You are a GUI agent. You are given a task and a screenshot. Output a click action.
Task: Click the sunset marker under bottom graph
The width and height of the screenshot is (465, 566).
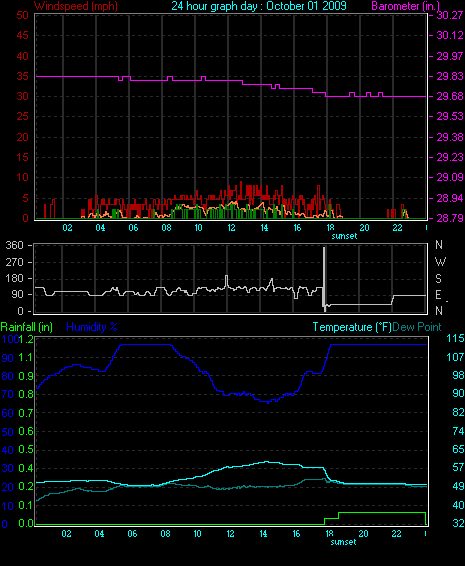(x=343, y=542)
